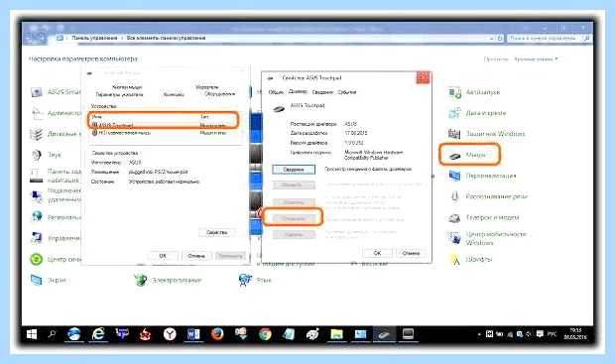The width and height of the screenshot is (615, 364).
Task: Open Звук settings in Control Panel
Action: pyautogui.click(x=46, y=155)
